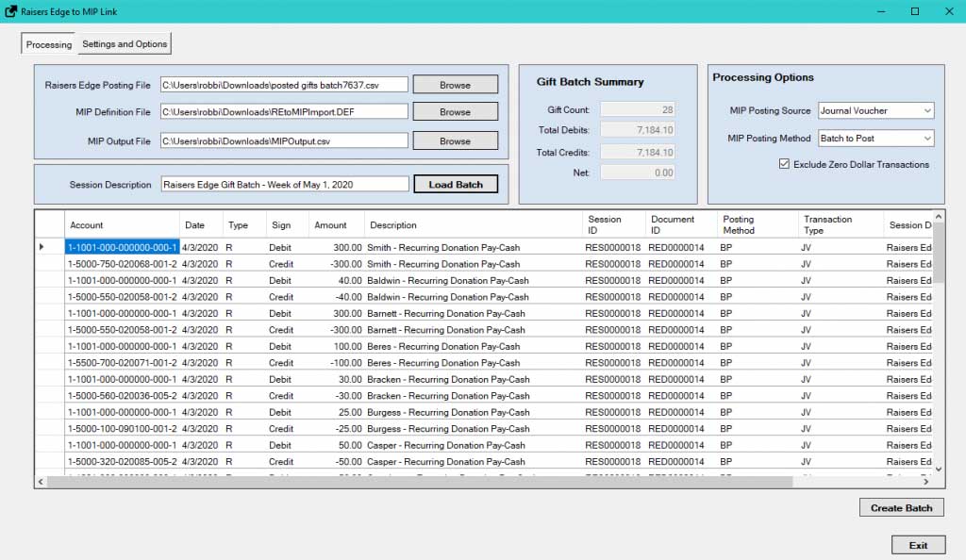Sort by the Amount column header
This screenshot has width=966, height=560.
click(x=337, y=225)
